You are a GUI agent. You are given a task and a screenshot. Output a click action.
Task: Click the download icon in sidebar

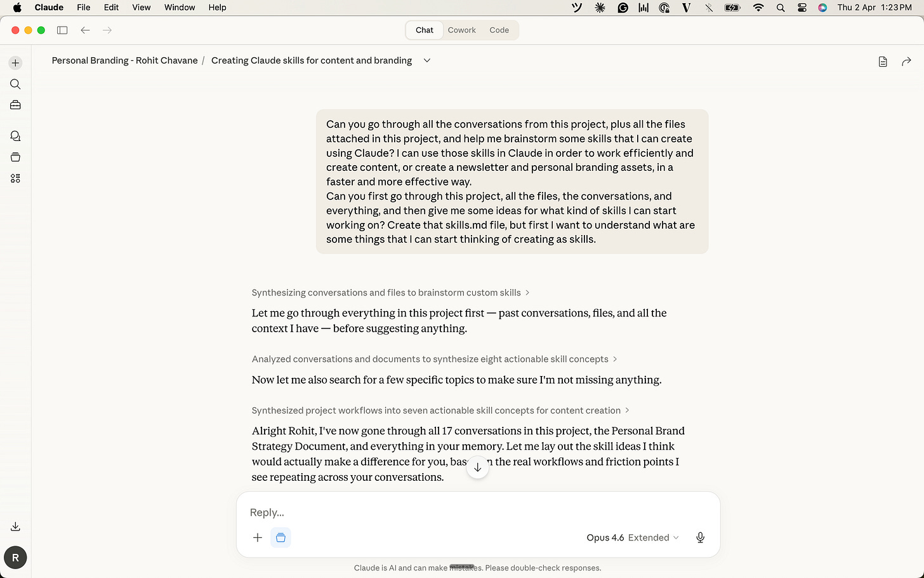15,527
